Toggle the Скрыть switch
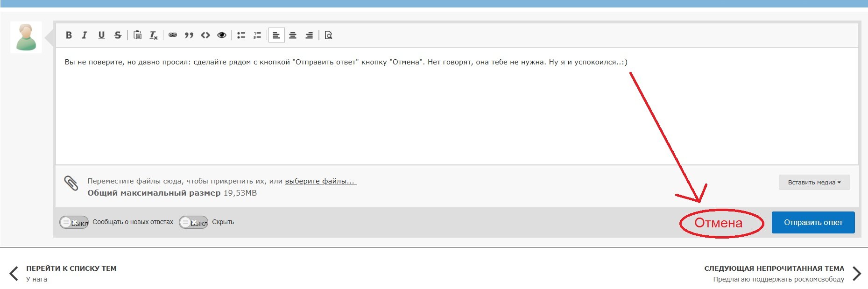This screenshot has height=289, width=868. pyautogui.click(x=193, y=222)
